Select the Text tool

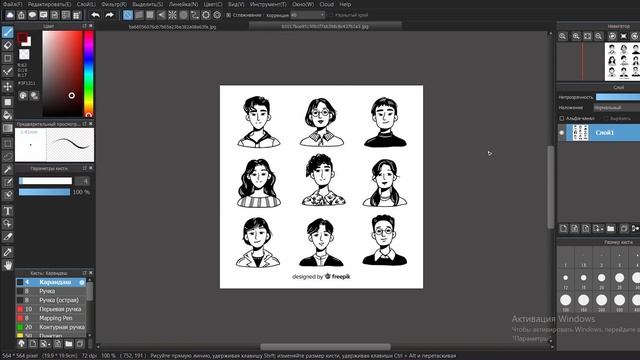8,211
